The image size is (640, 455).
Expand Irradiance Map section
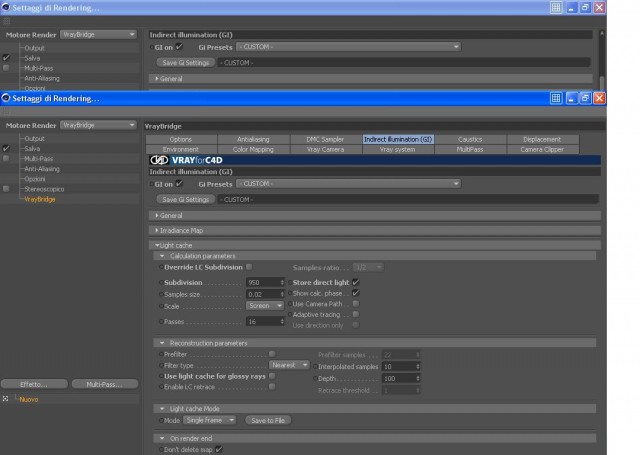coord(375,230)
